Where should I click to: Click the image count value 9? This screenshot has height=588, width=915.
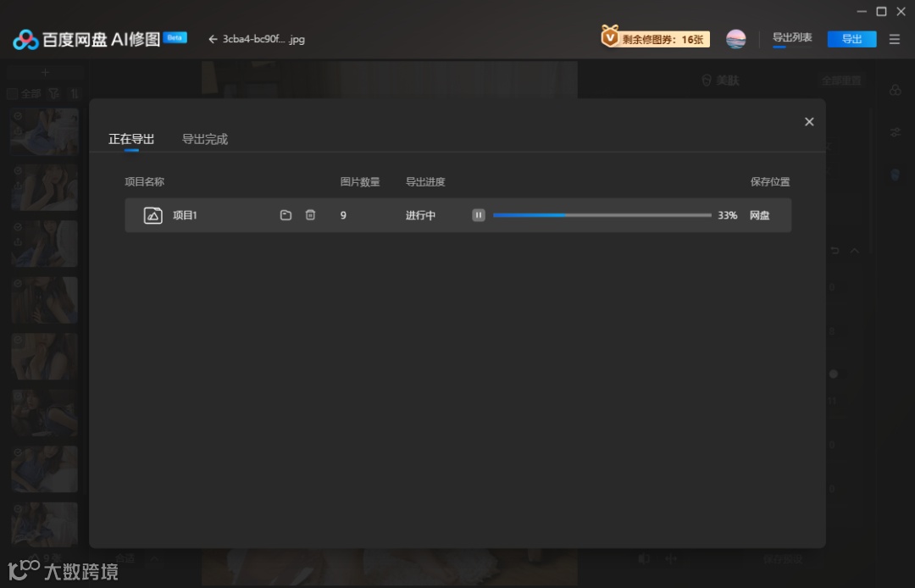(x=343, y=215)
